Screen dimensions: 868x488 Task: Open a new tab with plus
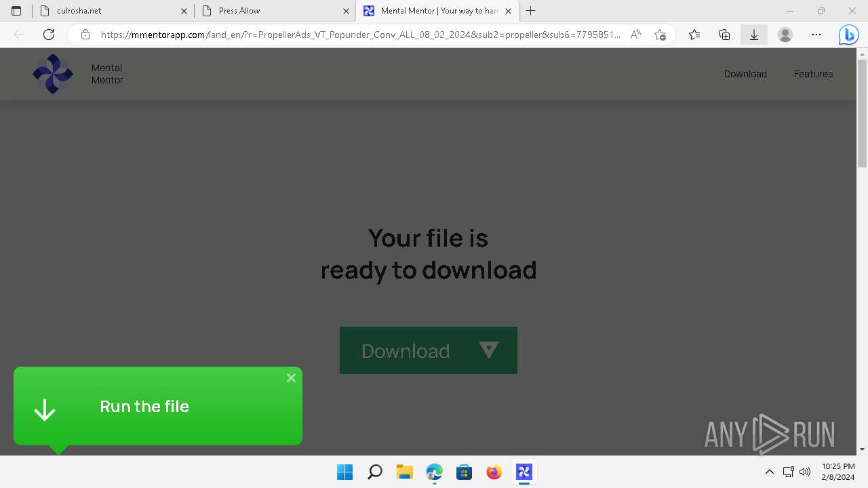click(531, 11)
